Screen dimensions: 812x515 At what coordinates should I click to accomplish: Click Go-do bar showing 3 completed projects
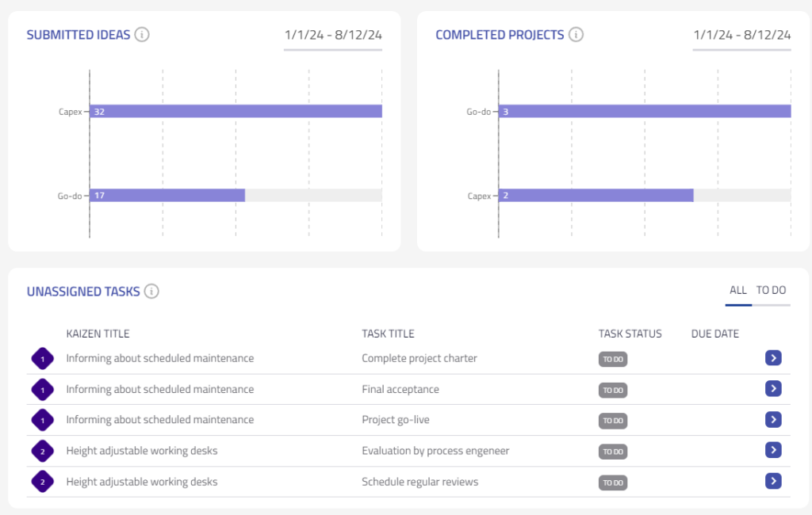645,112
